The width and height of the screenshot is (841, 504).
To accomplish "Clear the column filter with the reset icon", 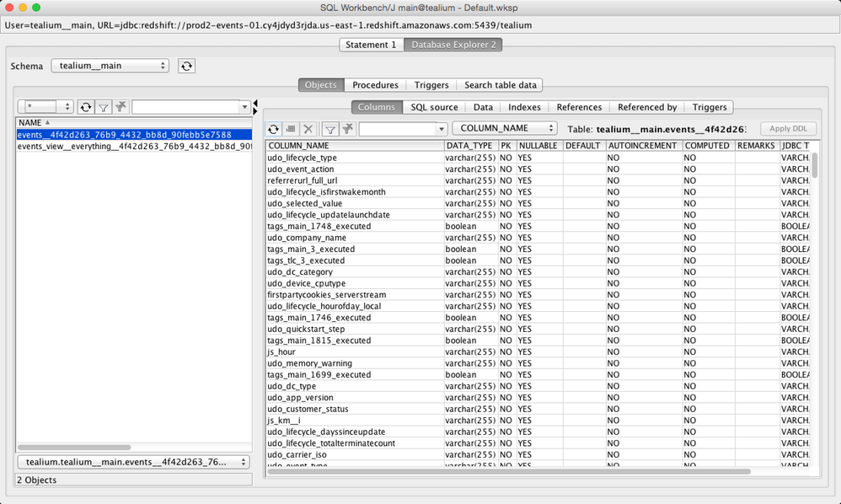I will (347, 129).
